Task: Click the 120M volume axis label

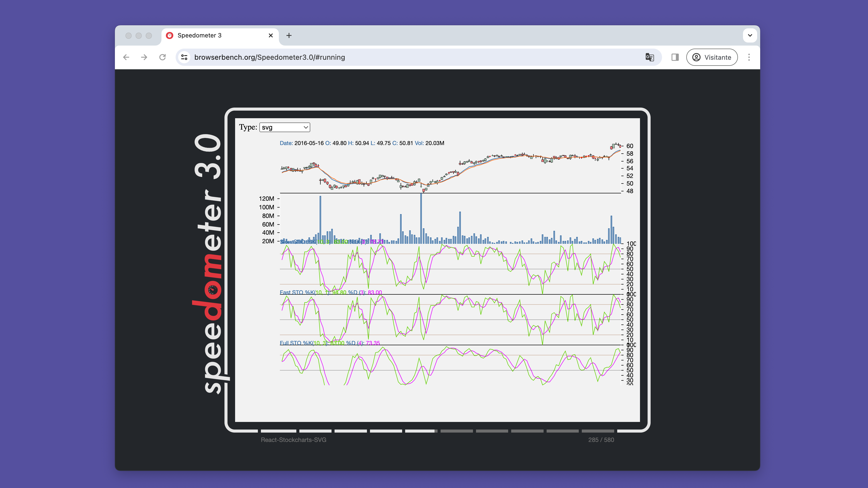Action: [x=266, y=198]
